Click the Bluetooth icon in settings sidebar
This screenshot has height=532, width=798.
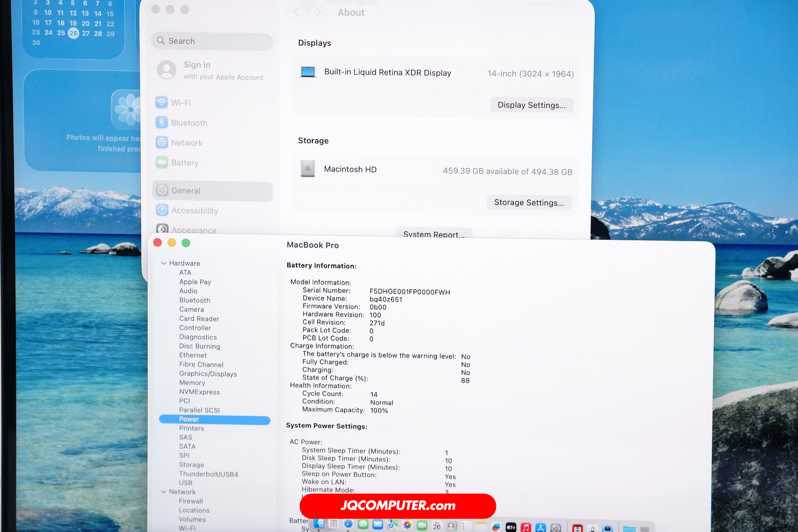[x=162, y=123]
